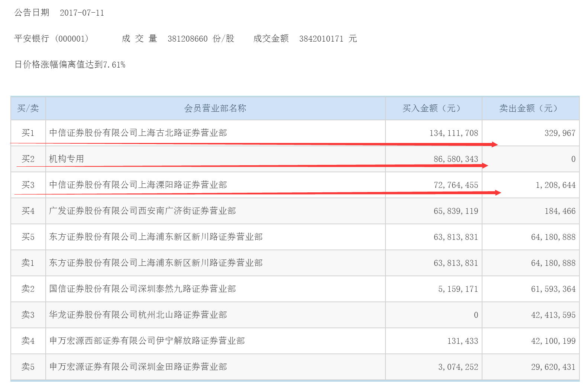This screenshot has width=588, height=388.
Task: Select trade volume value 381208660
Action: click(x=187, y=39)
